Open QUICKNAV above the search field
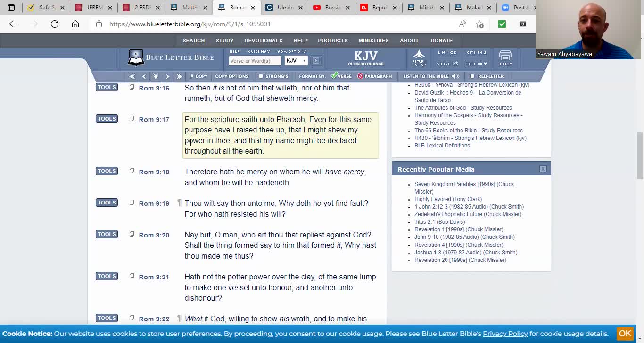 (x=259, y=52)
